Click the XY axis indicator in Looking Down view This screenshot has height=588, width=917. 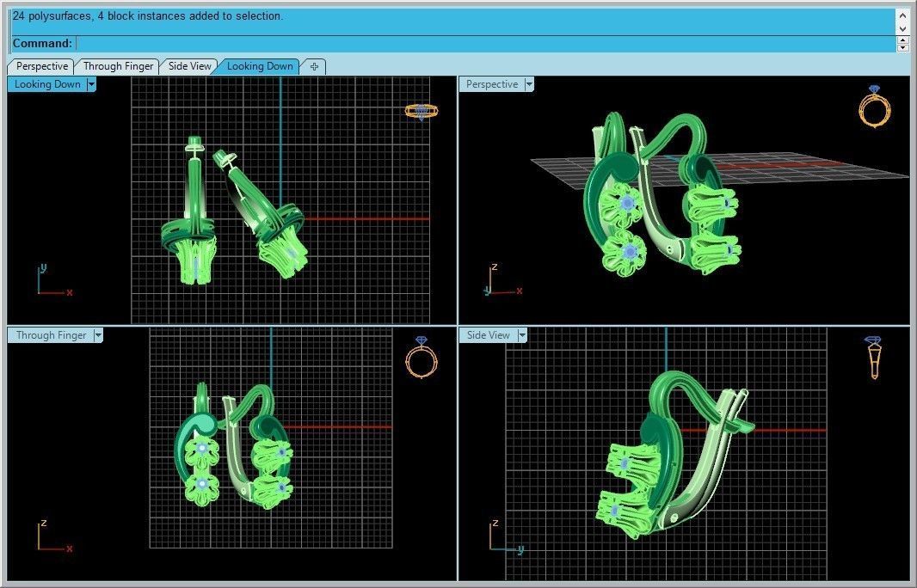[x=54, y=279]
